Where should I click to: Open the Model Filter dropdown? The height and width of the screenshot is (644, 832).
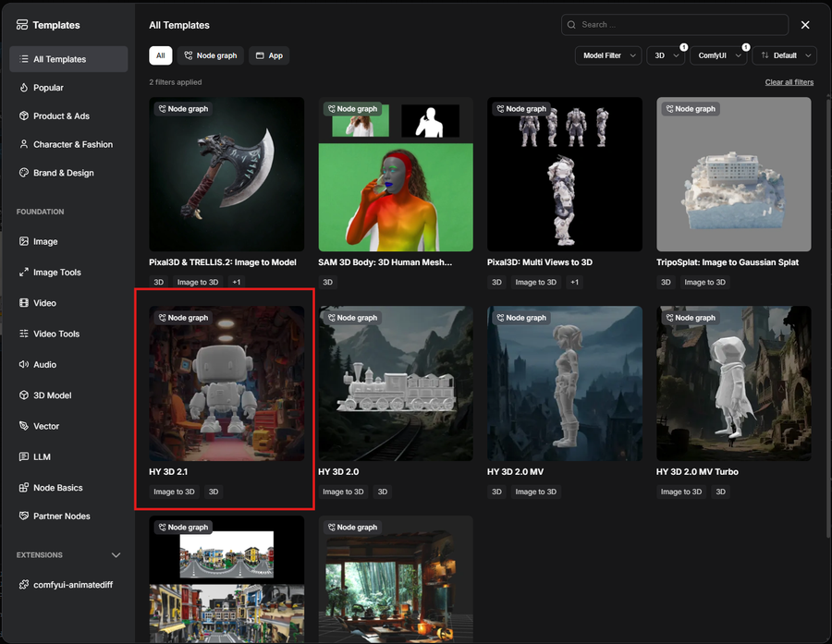coord(608,55)
